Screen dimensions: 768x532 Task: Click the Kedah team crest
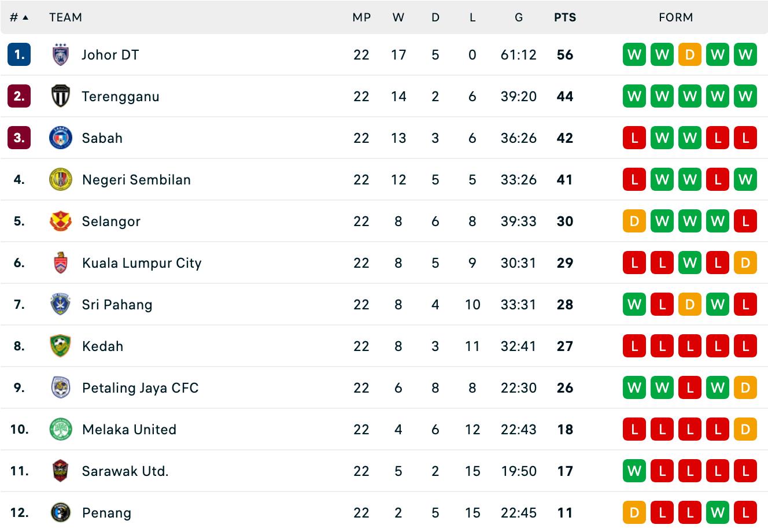[60, 346]
